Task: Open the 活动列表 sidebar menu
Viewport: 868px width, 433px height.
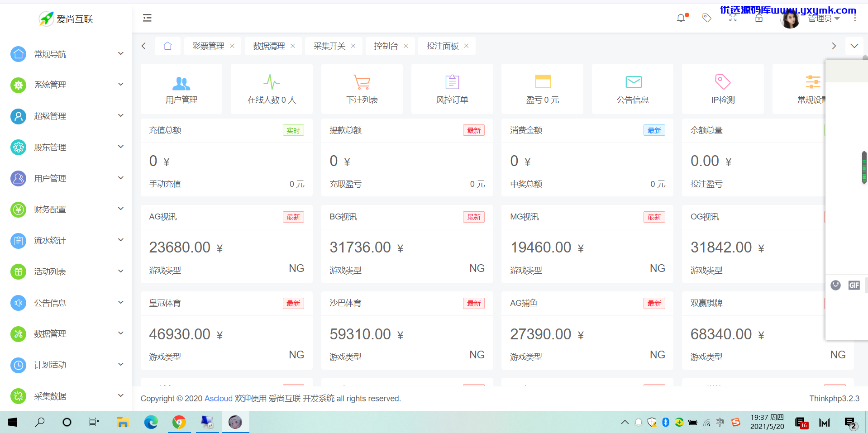Action: click(x=66, y=271)
